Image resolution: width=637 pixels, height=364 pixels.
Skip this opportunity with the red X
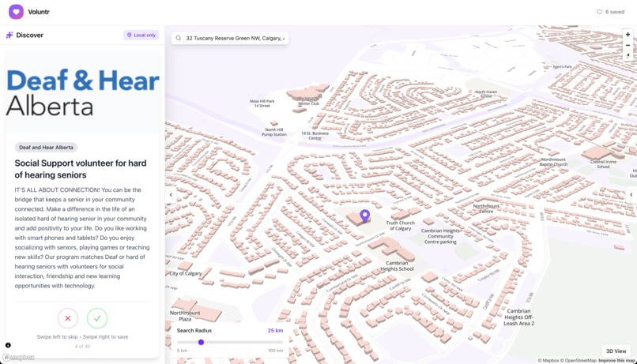[68, 318]
